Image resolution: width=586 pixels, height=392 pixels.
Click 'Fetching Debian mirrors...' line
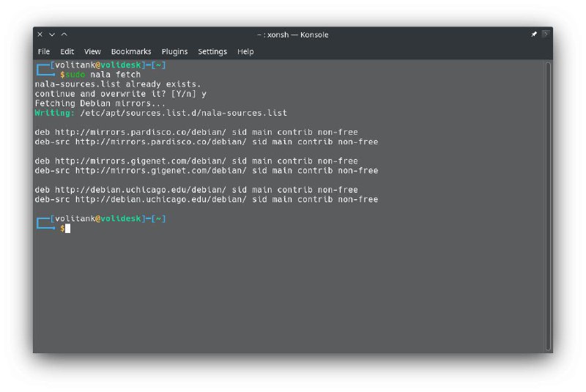(x=100, y=103)
